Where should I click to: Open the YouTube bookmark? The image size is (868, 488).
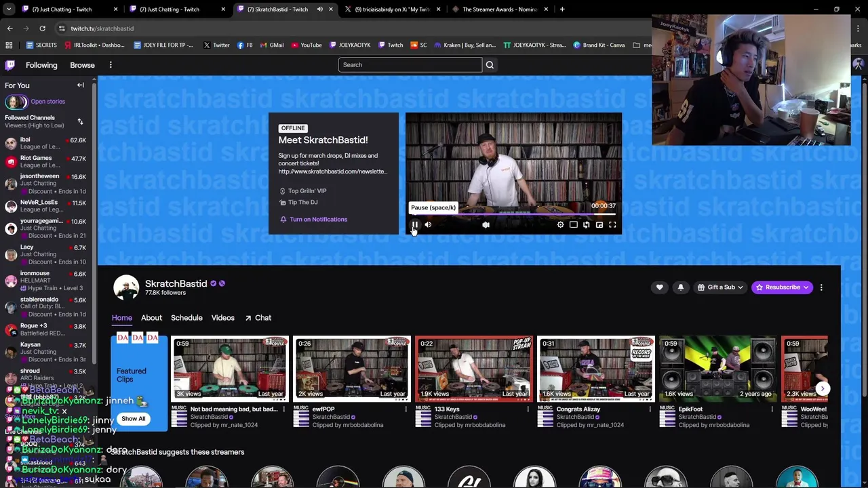pyautogui.click(x=306, y=45)
